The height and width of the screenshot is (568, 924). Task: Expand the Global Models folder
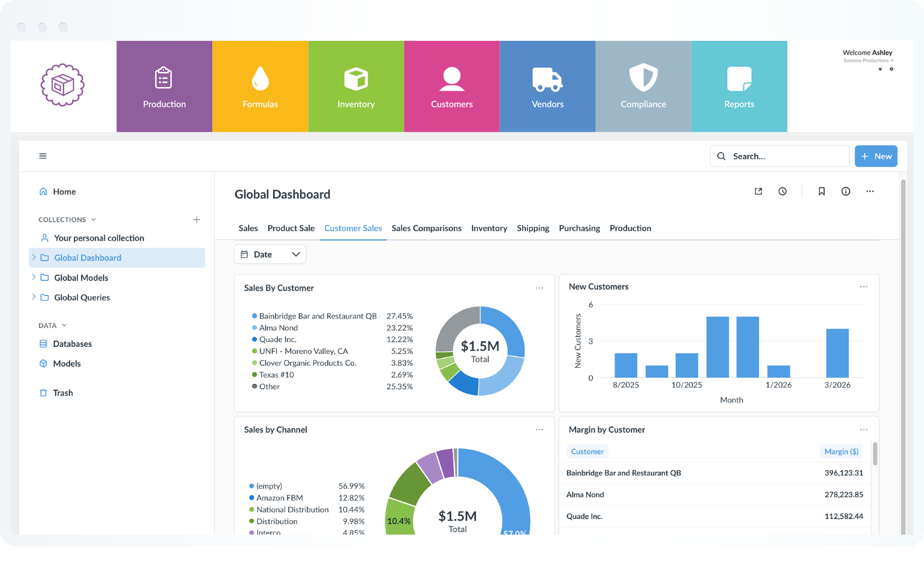tap(34, 277)
